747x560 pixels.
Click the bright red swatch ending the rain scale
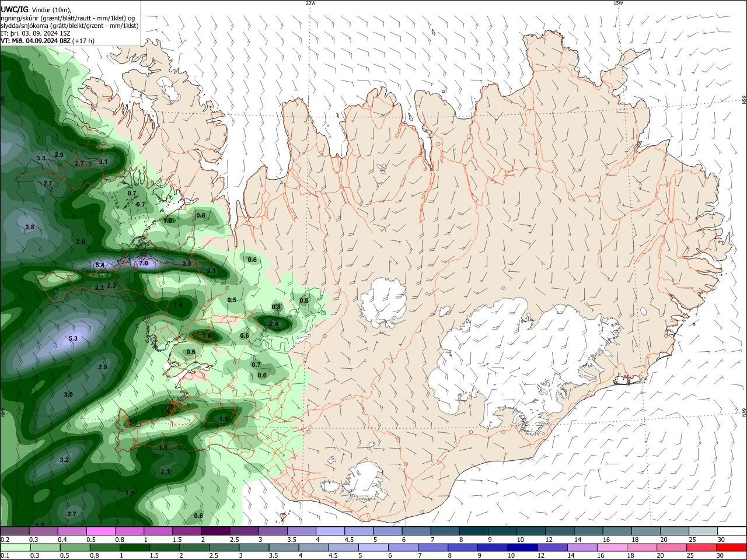point(732,547)
